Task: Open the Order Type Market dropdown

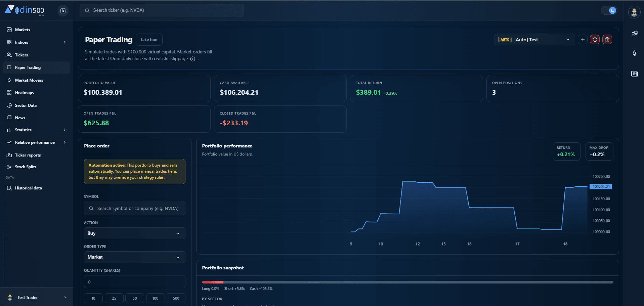Action: coord(134,257)
